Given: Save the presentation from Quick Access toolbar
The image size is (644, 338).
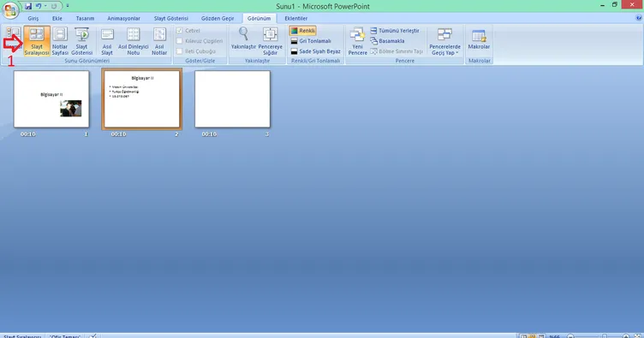Looking at the screenshot, I should click(28, 6).
